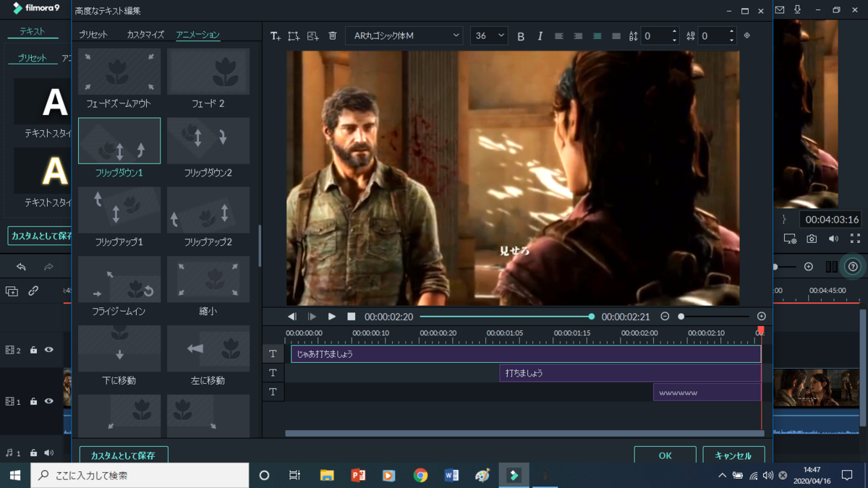
Task: Click the キャンセル button
Action: coord(733,455)
